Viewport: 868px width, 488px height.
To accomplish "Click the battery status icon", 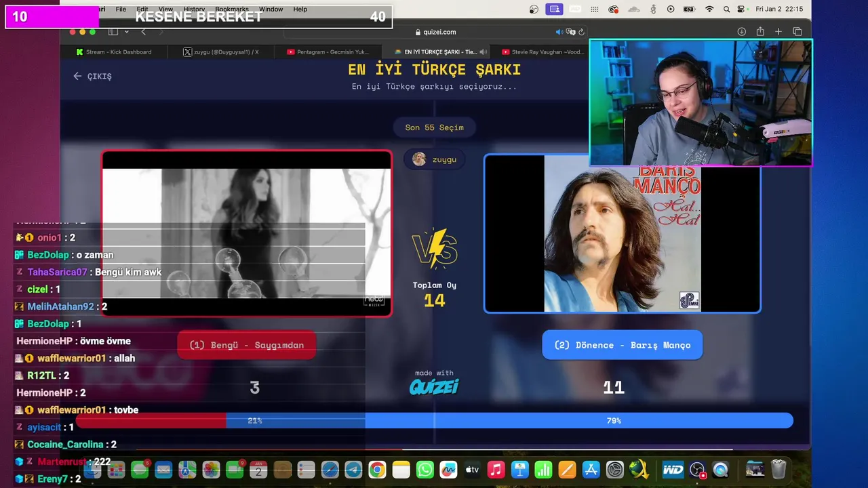I will (689, 9).
